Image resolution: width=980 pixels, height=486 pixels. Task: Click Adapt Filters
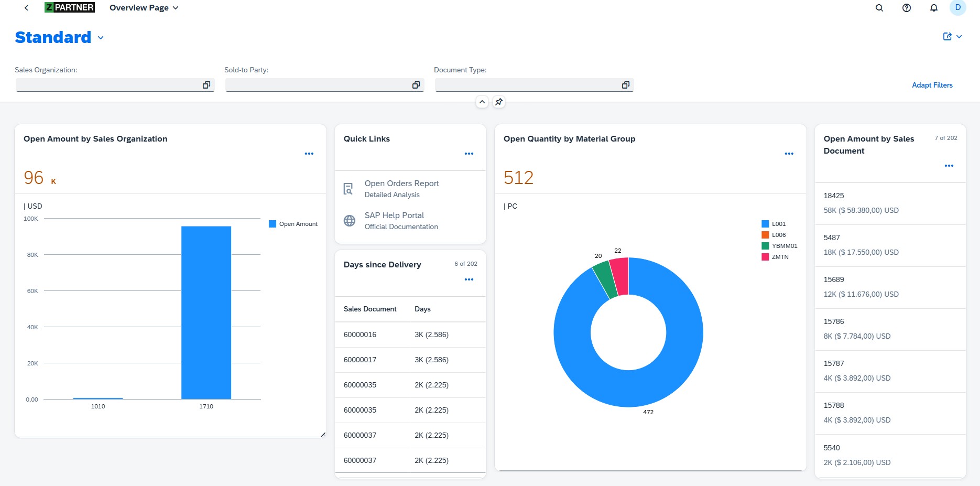coord(932,85)
